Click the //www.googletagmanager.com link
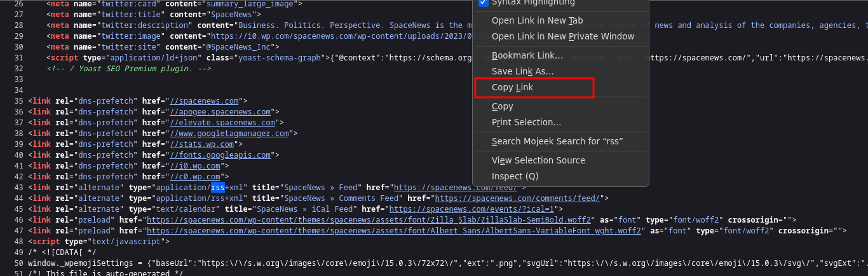The height and width of the screenshot is (276, 868). point(229,133)
